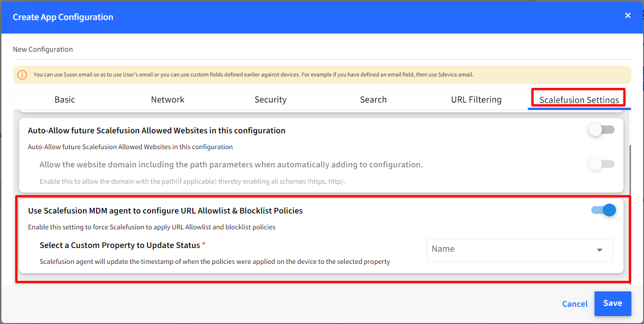Select the URL Filtering tab
Screen dimensions: 644x324
(476, 100)
